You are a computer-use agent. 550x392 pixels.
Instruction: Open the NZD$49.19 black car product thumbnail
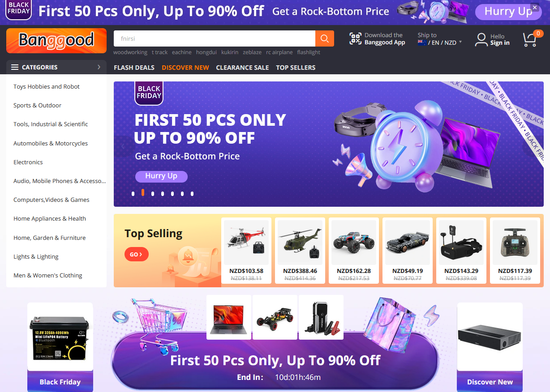tap(408, 242)
